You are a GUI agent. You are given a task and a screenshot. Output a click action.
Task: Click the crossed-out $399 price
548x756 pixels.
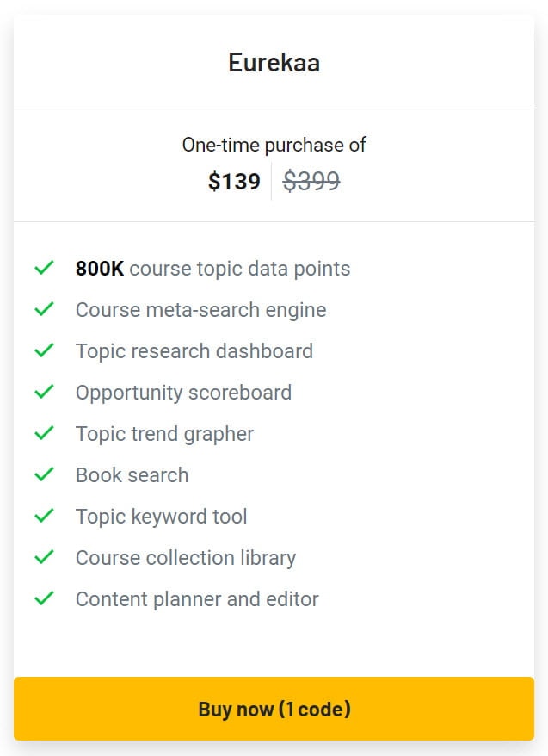311,181
